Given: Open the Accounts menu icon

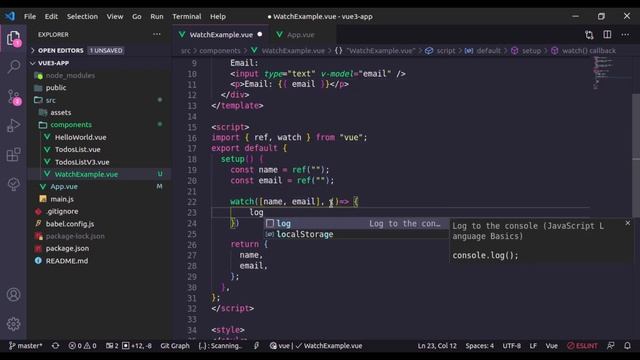Looking at the screenshot, I should (13, 295).
